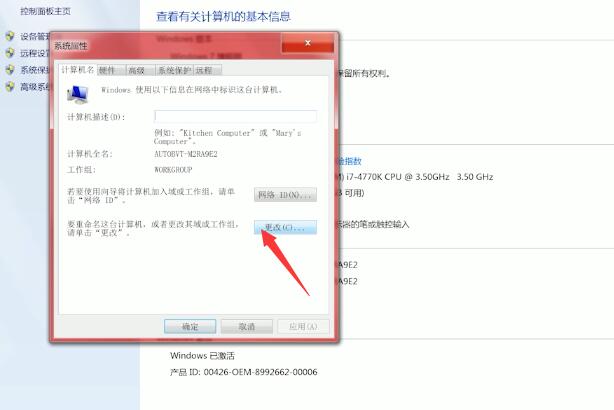The width and height of the screenshot is (614, 410).
Task: Close the 系统属性 dialog
Action: [308, 43]
